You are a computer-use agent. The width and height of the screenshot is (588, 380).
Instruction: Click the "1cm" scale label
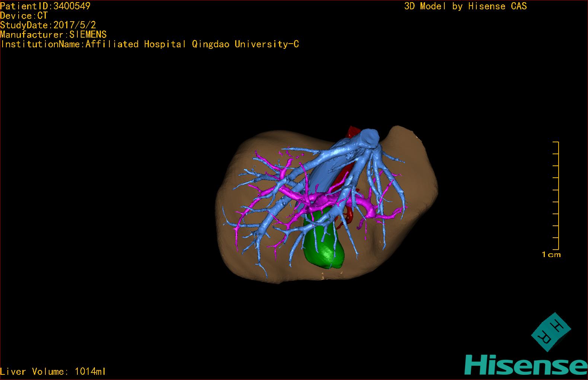pos(551,255)
